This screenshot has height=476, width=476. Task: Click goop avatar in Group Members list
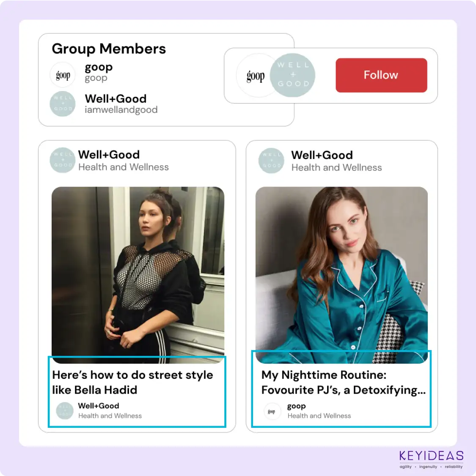tap(63, 75)
